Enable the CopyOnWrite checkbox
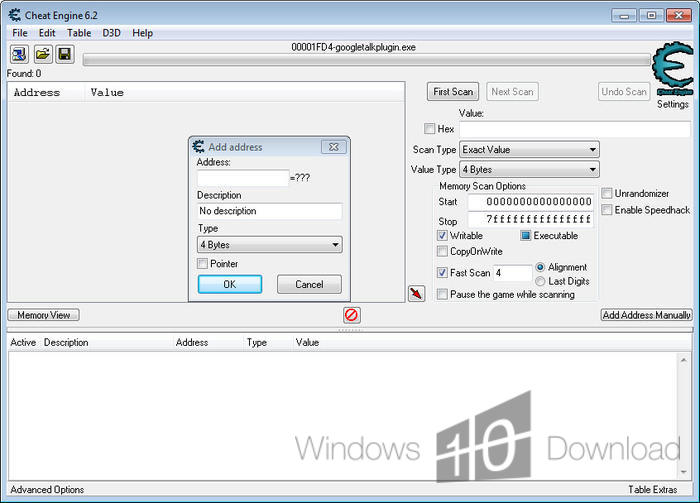 (442, 251)
